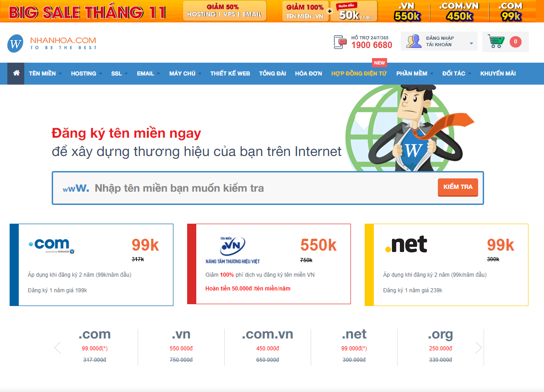The image size is (544, 392).
Task: Expand the Đăng nhập tài khoản dropdown arrow
Action: [x=471, y=43]
